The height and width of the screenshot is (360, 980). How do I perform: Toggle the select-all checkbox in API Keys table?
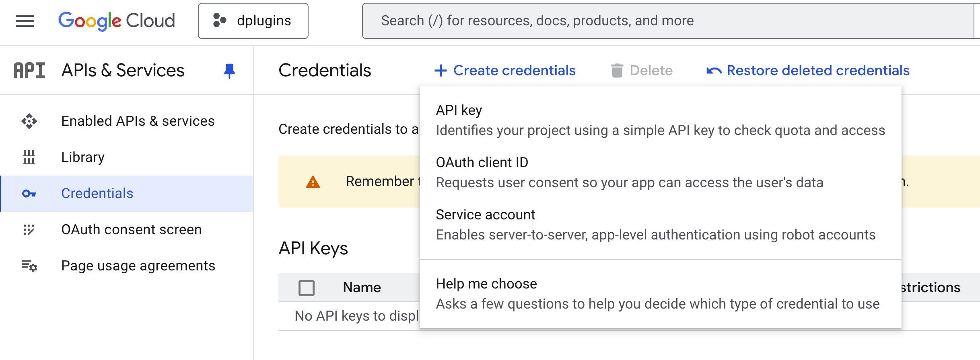[x=307, y=288]
